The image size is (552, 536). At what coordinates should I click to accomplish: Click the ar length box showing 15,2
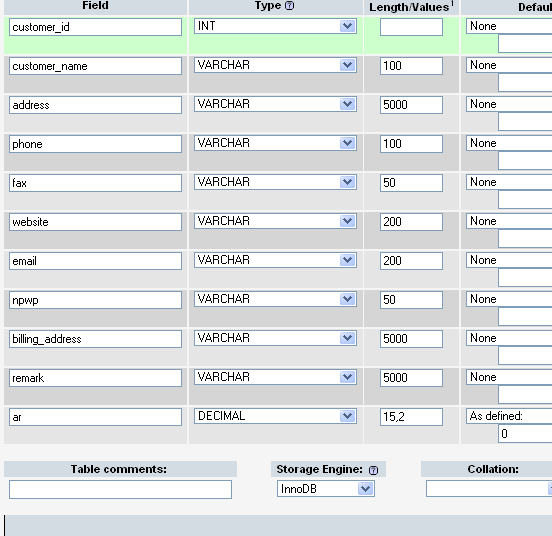click(411, 417)
